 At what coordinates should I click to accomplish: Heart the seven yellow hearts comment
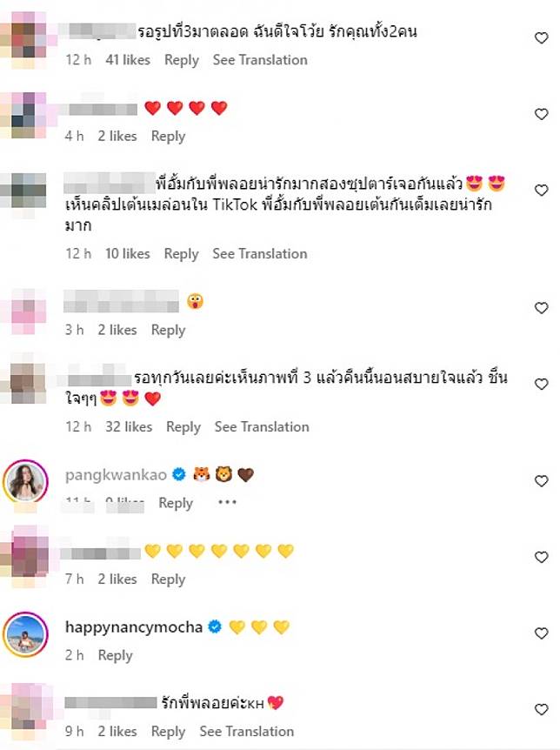click(x=541, y=557)
